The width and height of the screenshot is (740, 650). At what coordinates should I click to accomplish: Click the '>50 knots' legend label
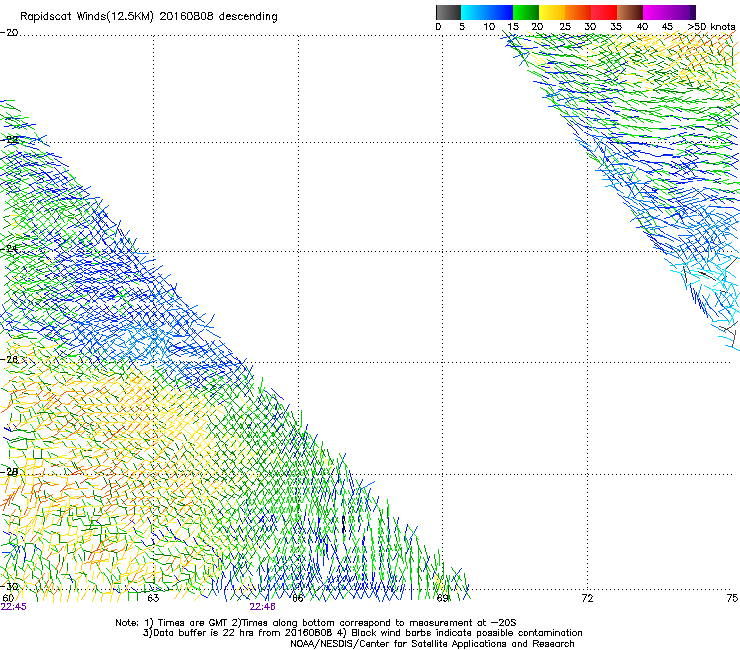point(711,27)
